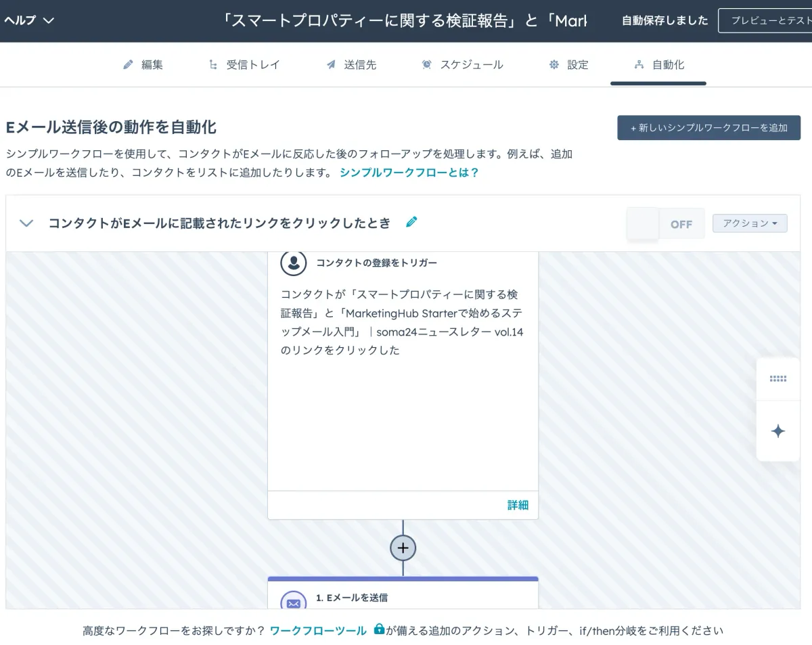This screenshot has height=645, width=812.
Task: Switch to the 編集 tab
Action: 143,64
